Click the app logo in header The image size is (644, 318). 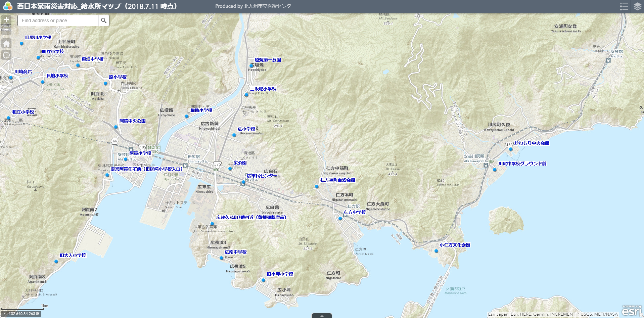[7, 6]
